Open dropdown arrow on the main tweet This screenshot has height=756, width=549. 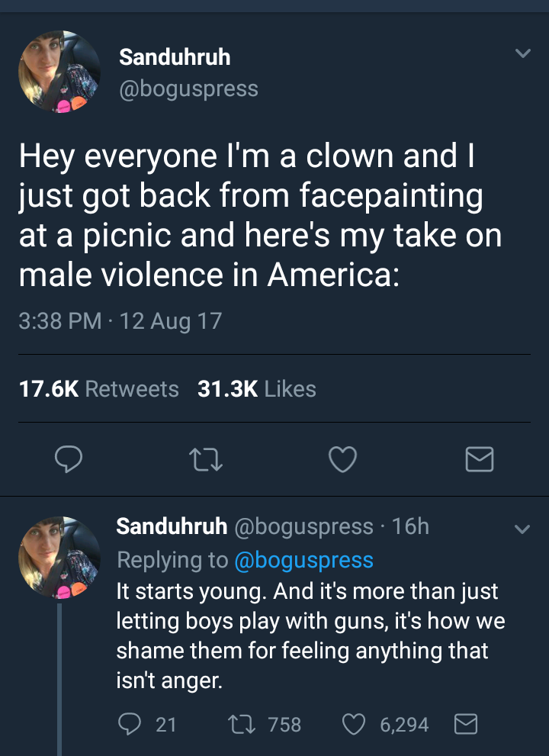pyautogui.click(x=522, y=54)
